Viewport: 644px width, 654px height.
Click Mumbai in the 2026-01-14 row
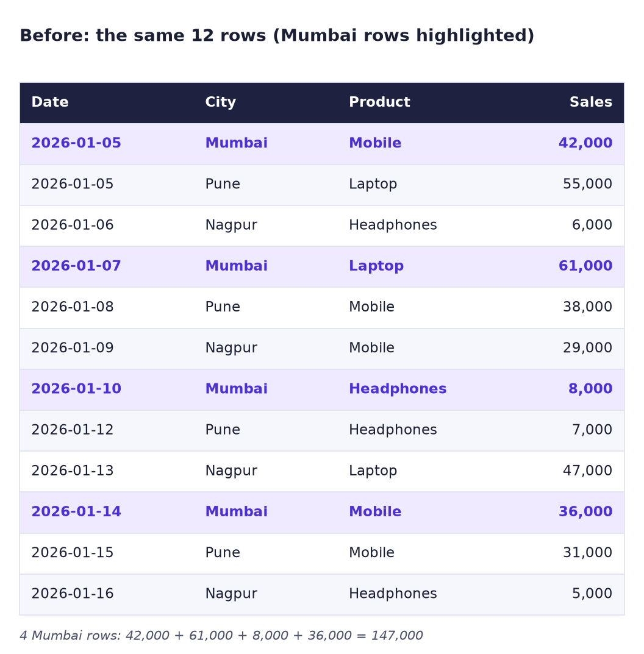(236, 511)
